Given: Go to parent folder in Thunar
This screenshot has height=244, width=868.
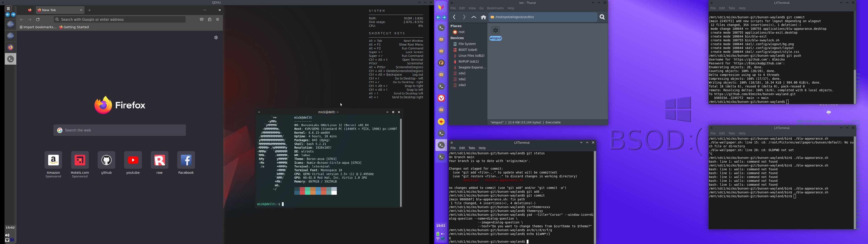Looking at the screenshot, I should pos(474,17).
